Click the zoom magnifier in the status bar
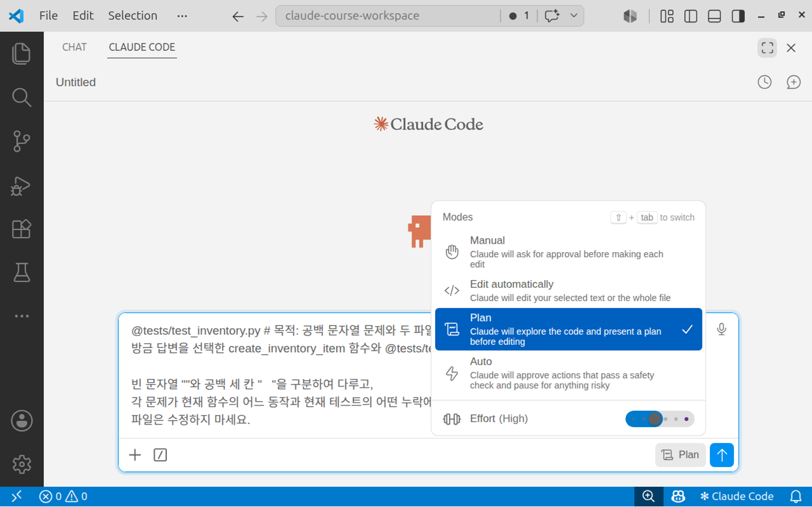The height and width of the screenshot is (507, 812). (x=649, y=497)
